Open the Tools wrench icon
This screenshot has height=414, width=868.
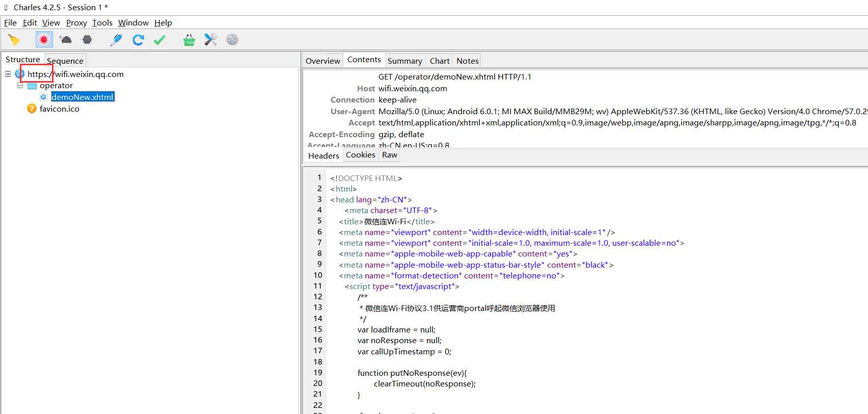(x=210, y=40)
